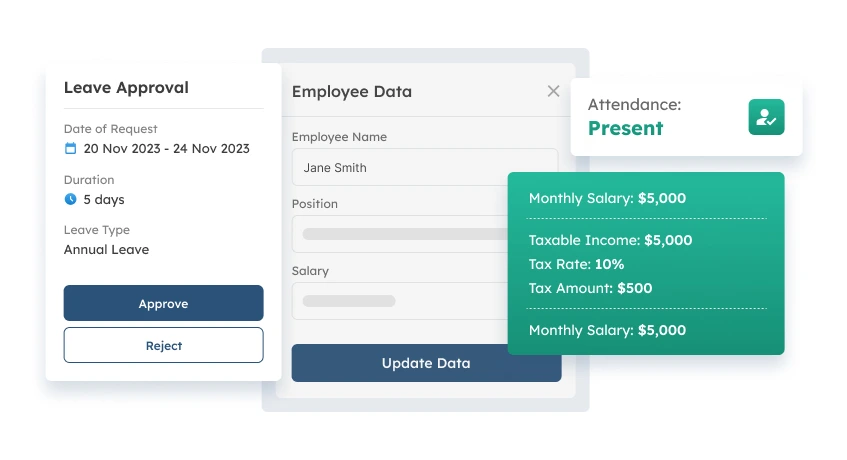Click the Position input field

pyautogui.click(x=400, y=234)
